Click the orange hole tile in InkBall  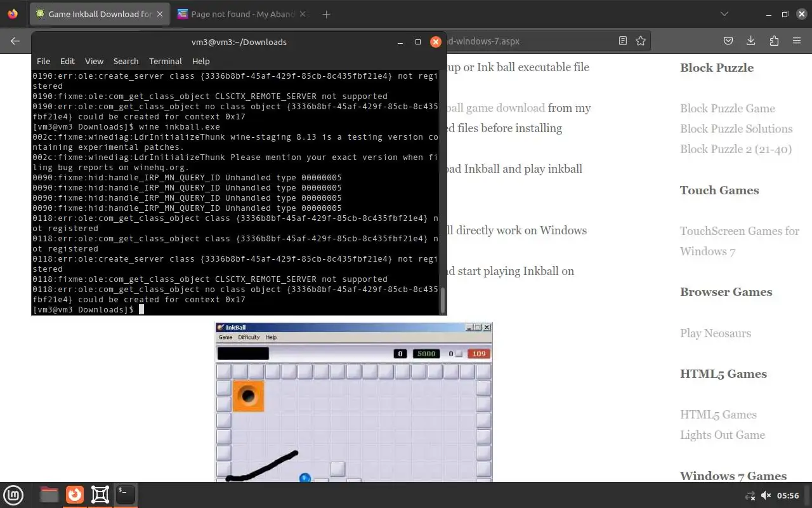click(x=248, y=396)
